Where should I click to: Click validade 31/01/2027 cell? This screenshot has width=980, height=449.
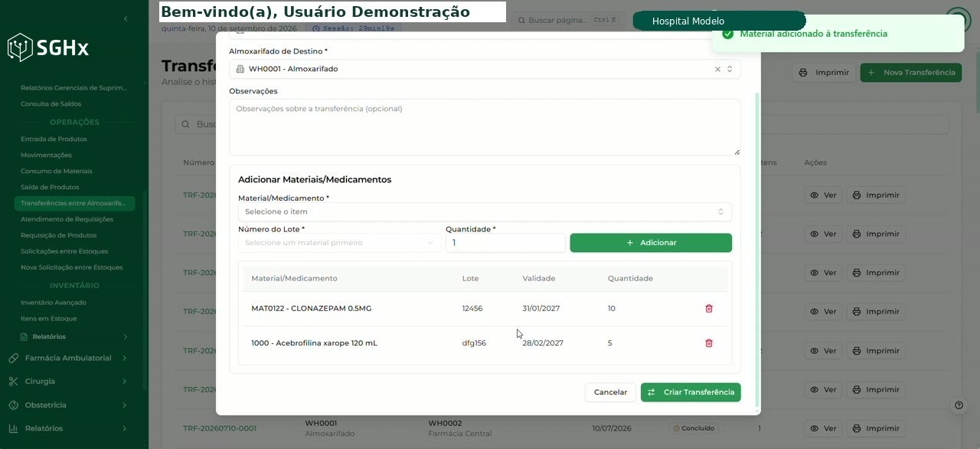541,309
